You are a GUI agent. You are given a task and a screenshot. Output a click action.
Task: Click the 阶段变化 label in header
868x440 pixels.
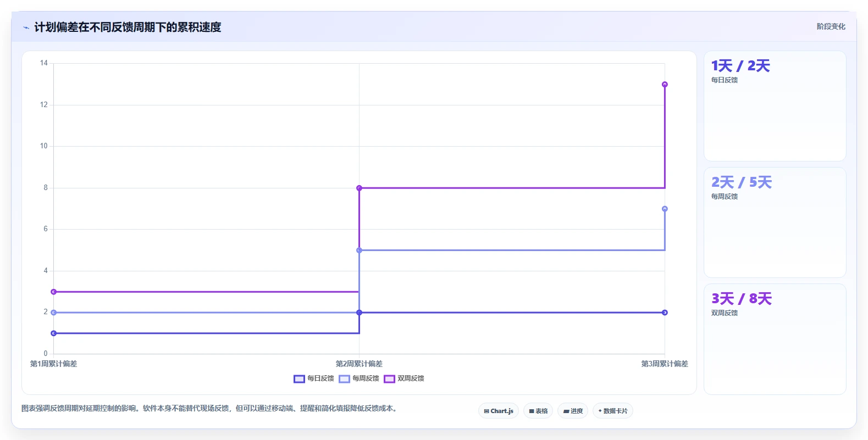click(831, 26)
